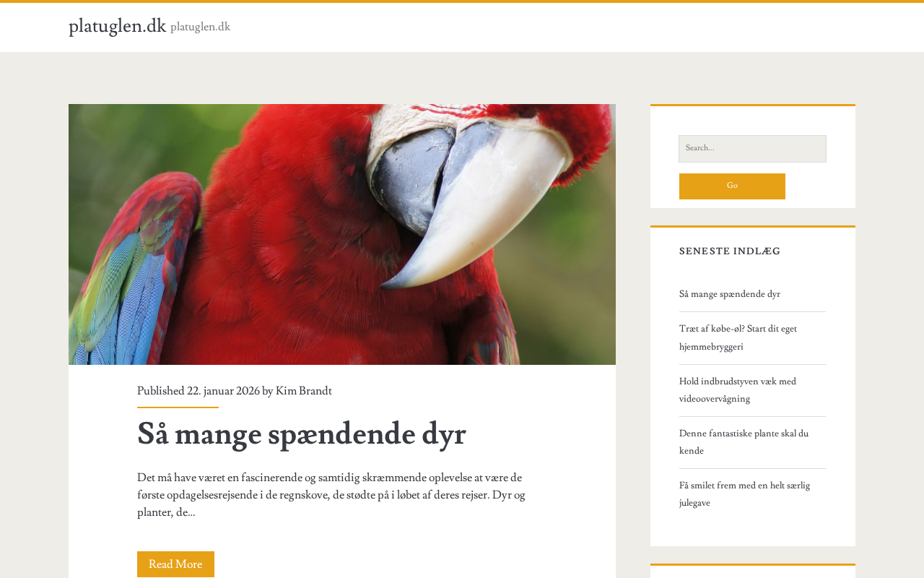This screenshot has height=578, width=924.
Task: Click the platuglen.dk site title
Action: 117,26
